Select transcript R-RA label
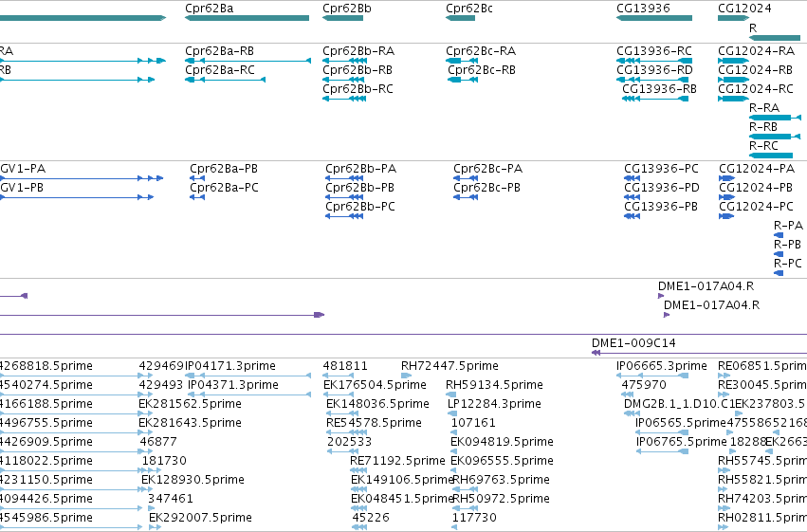 [764, 108]
